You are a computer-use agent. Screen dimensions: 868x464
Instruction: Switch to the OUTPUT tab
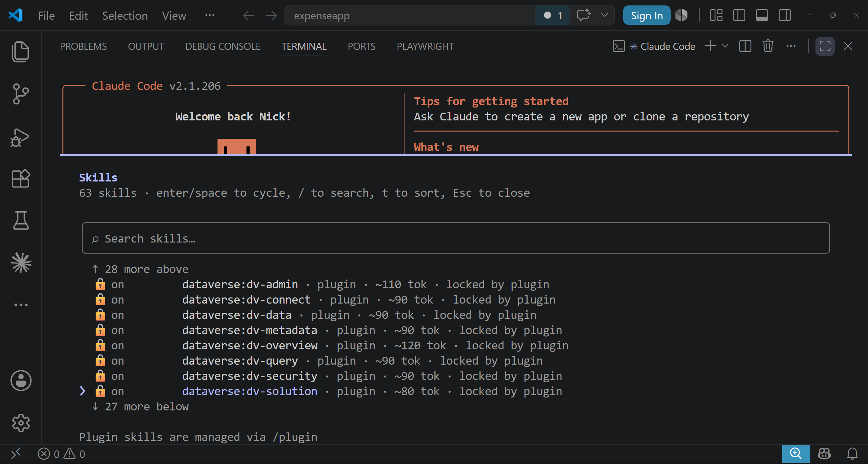[x=146, y=46]
